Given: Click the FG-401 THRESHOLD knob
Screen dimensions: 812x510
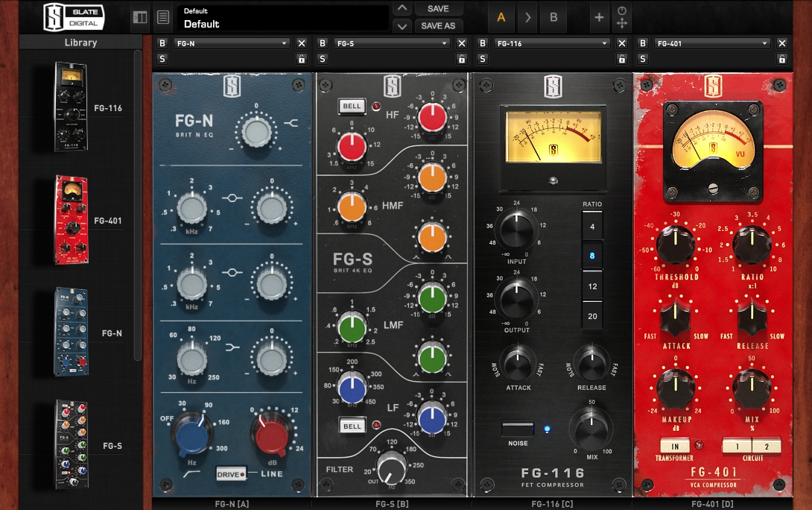Looking at the screenshot, I should 675,245.
